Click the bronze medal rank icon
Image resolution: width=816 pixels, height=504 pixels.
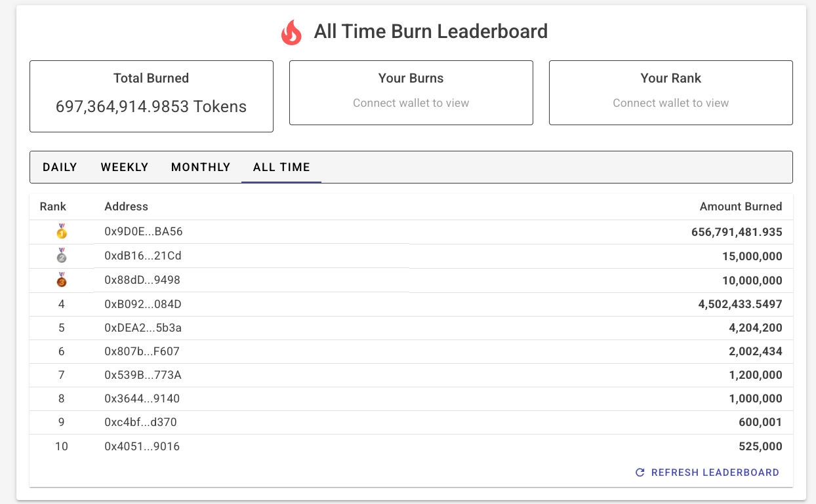[62, 280]
